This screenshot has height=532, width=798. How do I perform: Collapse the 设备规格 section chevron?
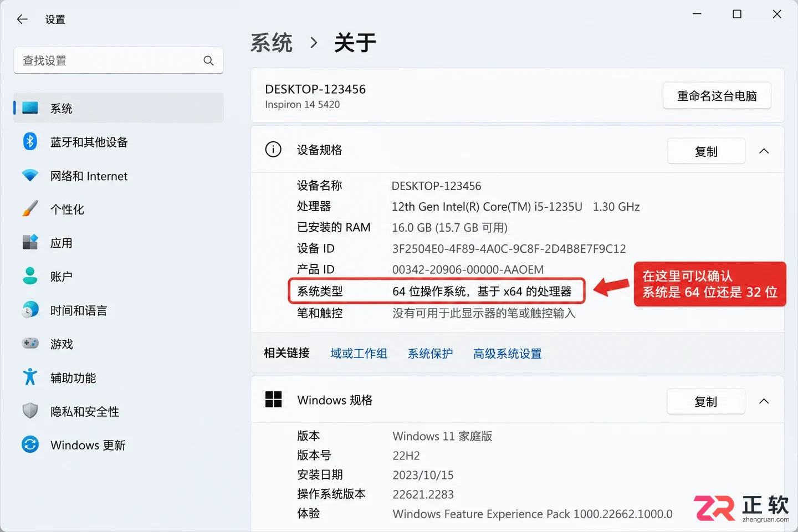tap(764, 151)
